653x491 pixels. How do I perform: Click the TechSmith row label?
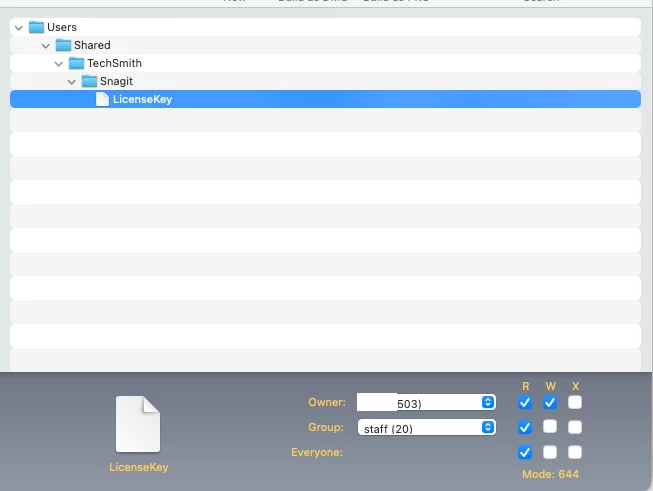(x=114, y=63)
